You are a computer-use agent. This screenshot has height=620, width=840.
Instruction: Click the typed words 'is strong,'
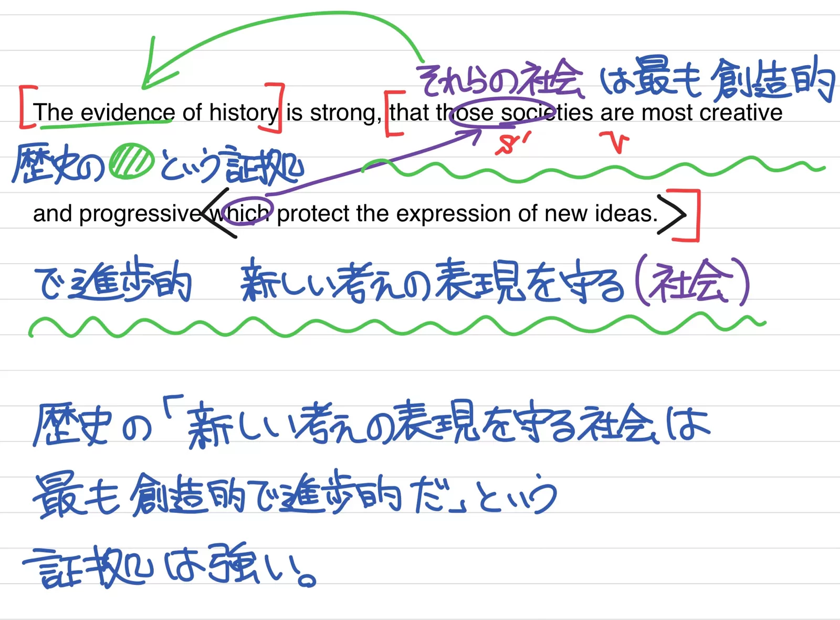[x=333, y=112]
